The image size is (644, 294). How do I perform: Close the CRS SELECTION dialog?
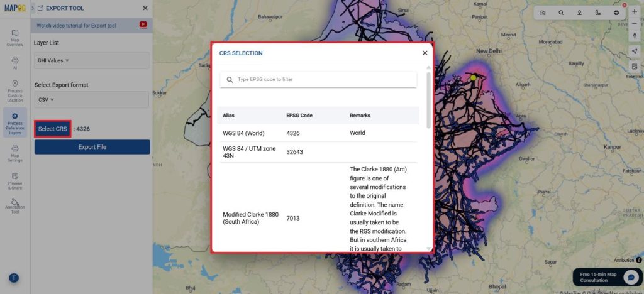425,53
